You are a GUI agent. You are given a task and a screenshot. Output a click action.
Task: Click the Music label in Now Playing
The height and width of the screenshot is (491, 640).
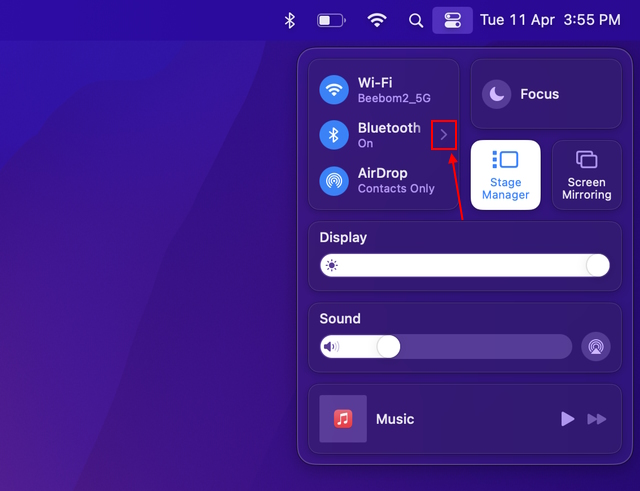[x=395, y=419]
